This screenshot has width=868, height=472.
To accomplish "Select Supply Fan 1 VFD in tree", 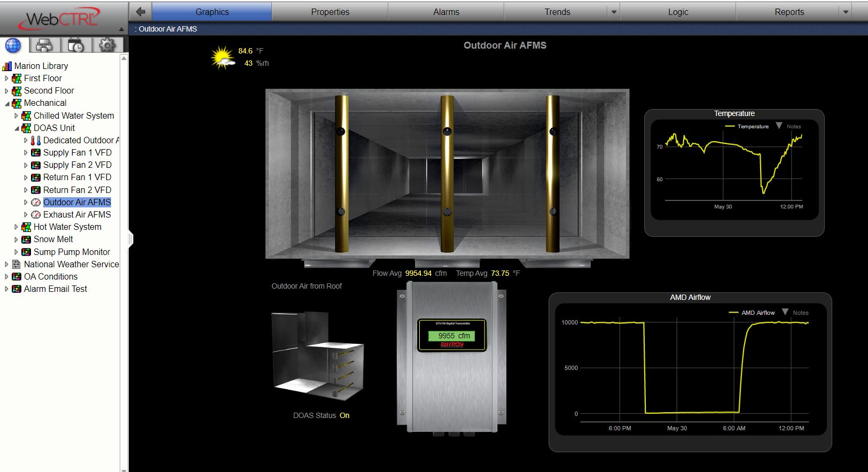I will pos(77,153).
